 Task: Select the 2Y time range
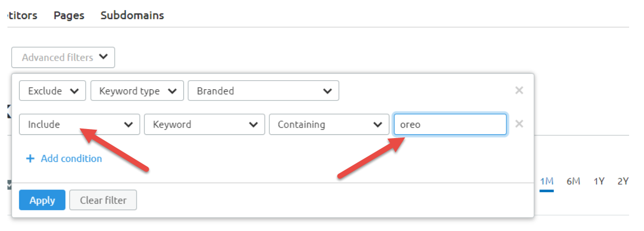tap(623, 181)
